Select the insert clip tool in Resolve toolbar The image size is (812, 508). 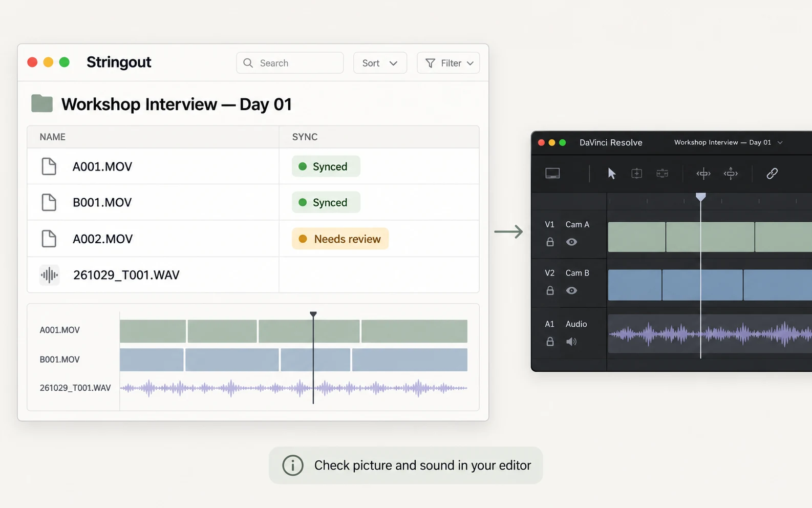click(636, 174)
